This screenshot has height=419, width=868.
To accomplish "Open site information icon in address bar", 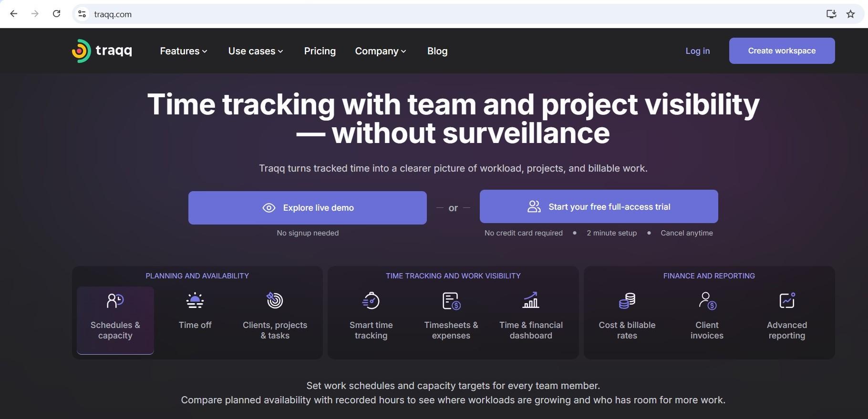I will click(82, 14).
